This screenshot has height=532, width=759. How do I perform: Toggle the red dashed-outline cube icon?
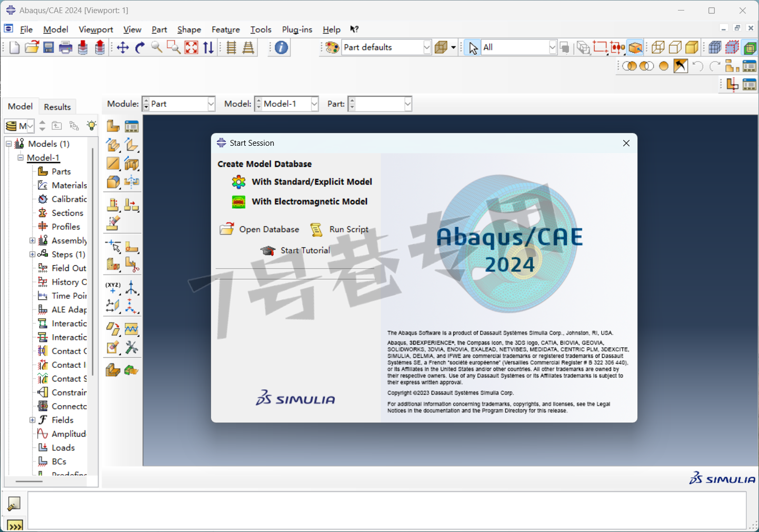click(x=732, y=47)
